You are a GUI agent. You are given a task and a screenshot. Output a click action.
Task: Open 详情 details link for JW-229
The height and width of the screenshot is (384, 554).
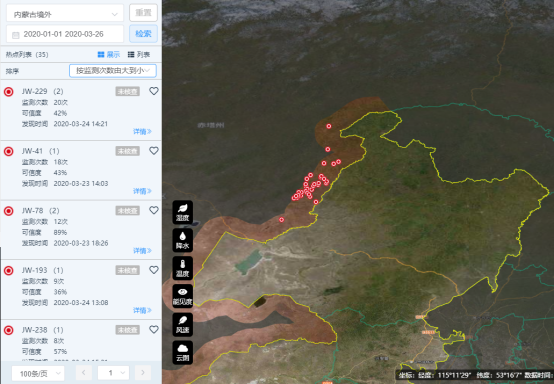pos(142,132)
